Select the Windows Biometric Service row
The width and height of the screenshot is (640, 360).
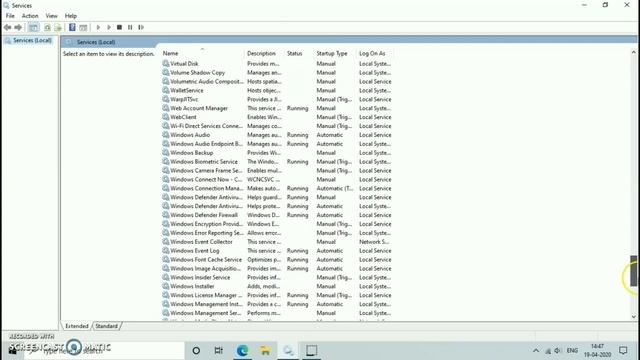tap(277, 162)
